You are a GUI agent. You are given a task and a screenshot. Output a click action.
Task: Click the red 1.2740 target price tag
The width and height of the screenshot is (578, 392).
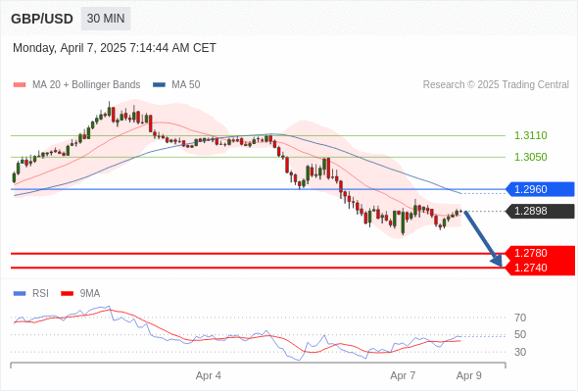pos(540,268)
